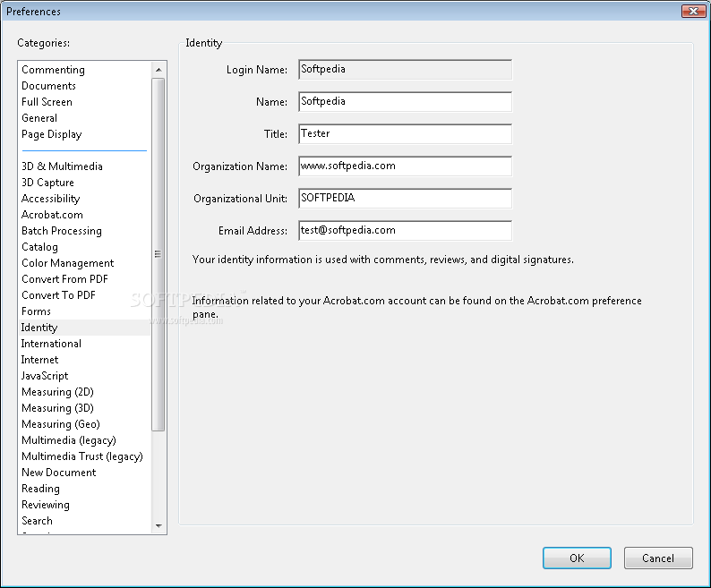Choose International category
Screen dimensions: 711x588
(x=51, y=343)
